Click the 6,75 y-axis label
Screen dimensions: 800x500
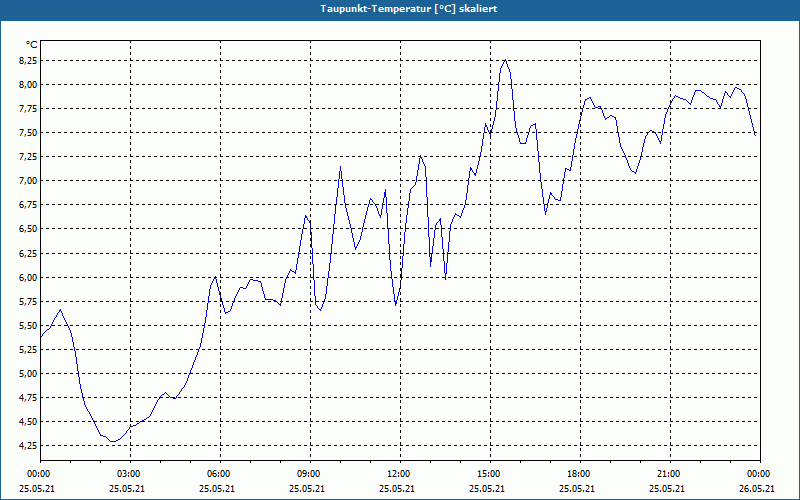[x=28, y=205]
